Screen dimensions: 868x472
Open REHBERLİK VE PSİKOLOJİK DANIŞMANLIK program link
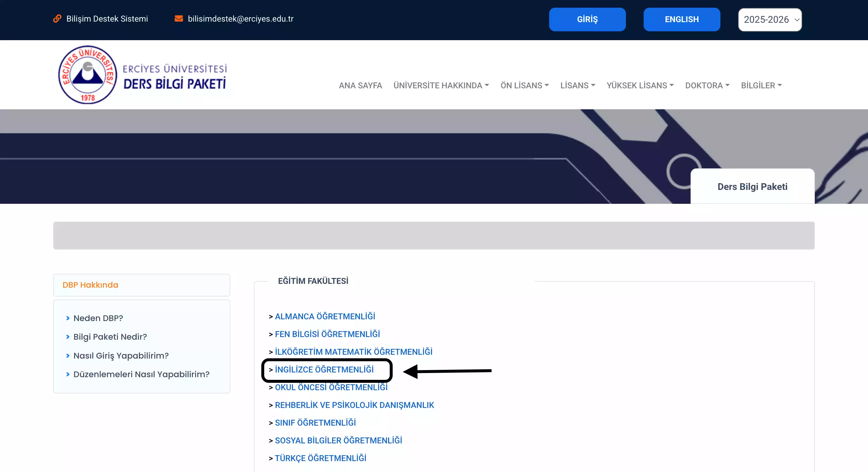354,405
